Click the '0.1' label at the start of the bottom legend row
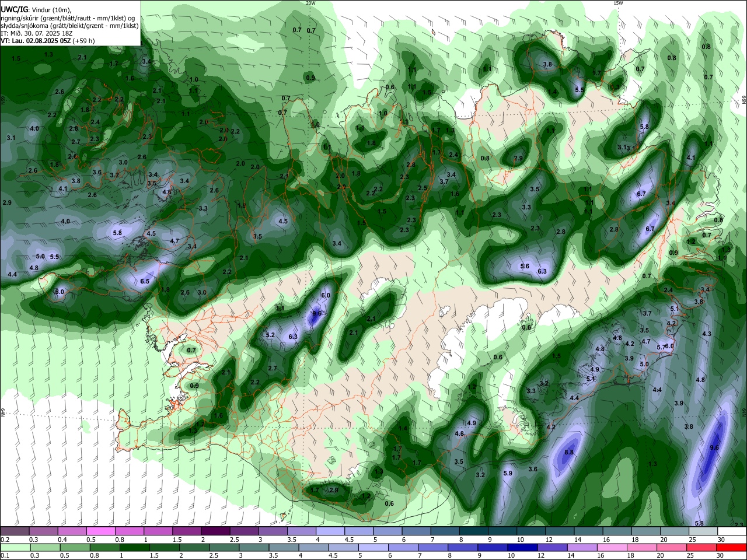Screen dimensions: 747x560 5,556
